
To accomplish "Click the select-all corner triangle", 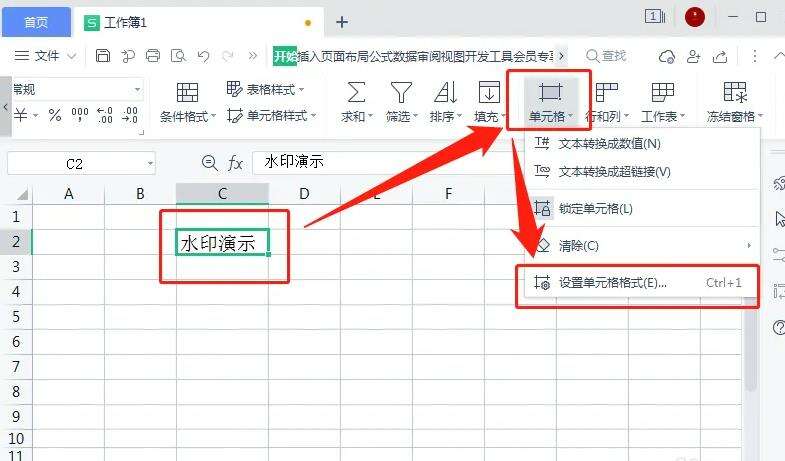I will pos(22,194).
